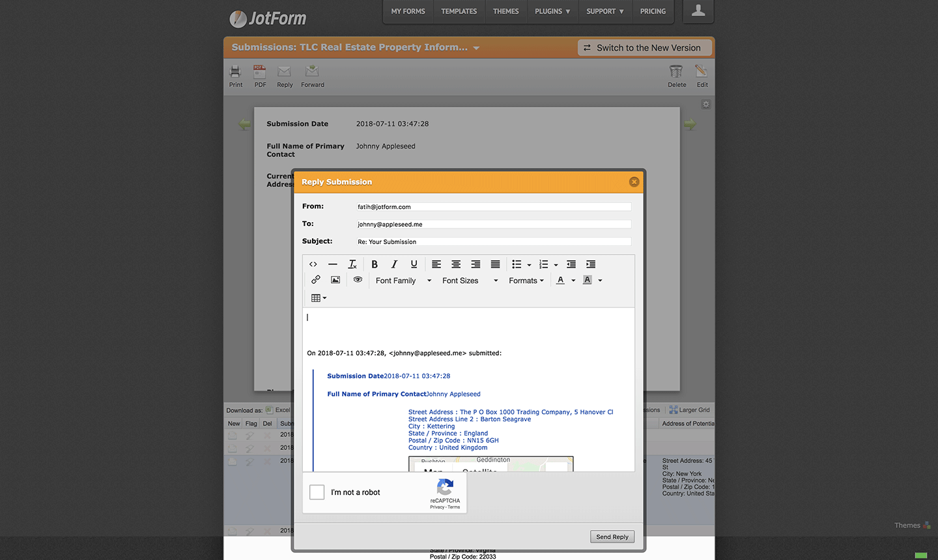Apply text color with the A icon
This screenshot has width=938, height=560.
click(x=560, y=280)
